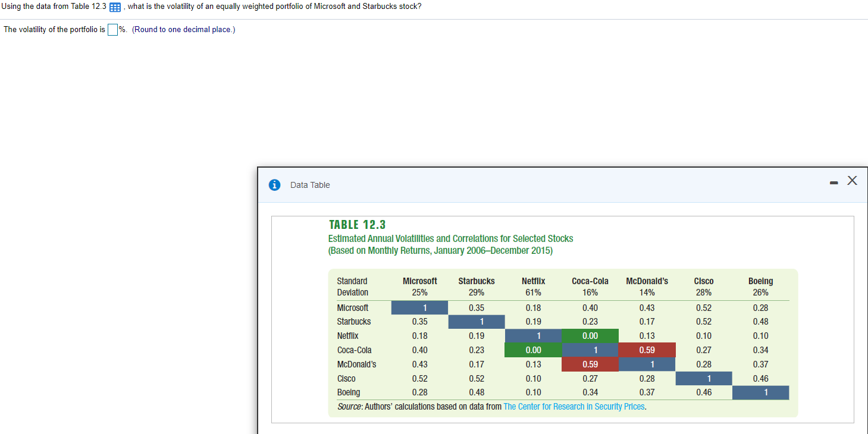Click the Table 12.3 reference in the question
The width and height of the screenshot is (868, 434).
(89, 7)
